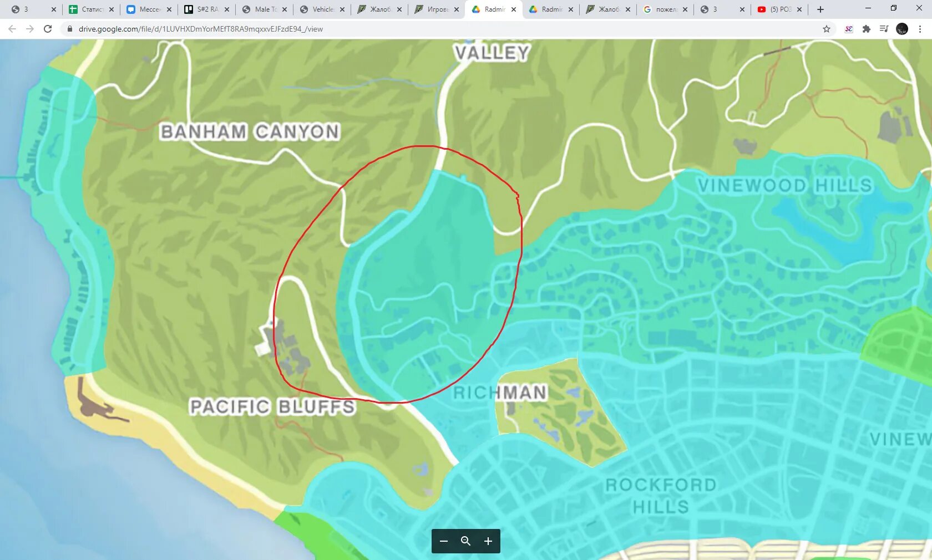This screenshot has height=560, width=932.
Task: Close the Google пожела tab
Action: pos(685,9)
